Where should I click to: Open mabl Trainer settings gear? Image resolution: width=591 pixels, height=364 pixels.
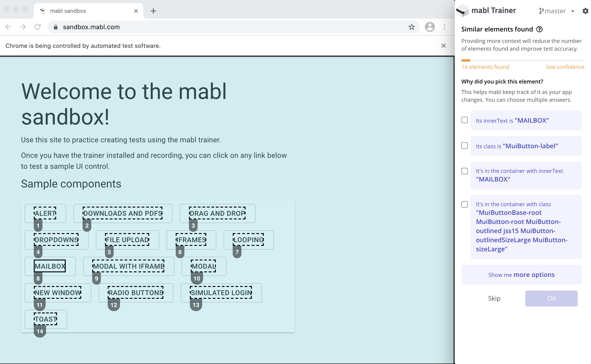pos(585,11)
